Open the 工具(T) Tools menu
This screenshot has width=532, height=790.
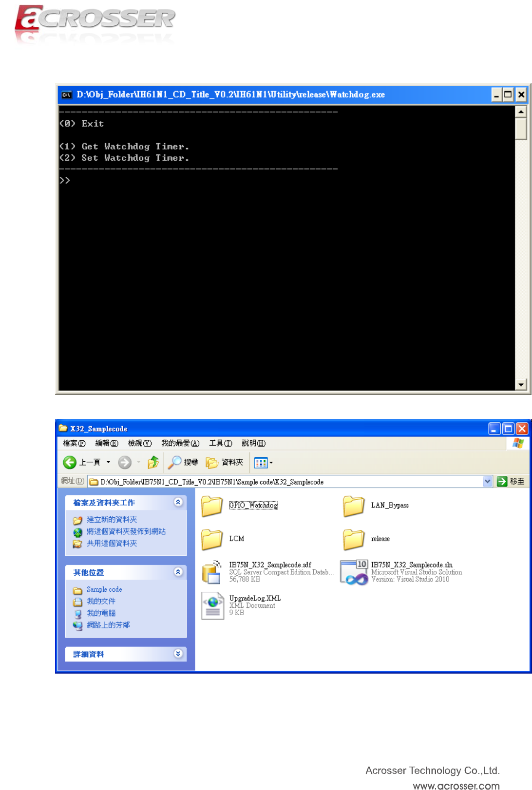[220, 443]
